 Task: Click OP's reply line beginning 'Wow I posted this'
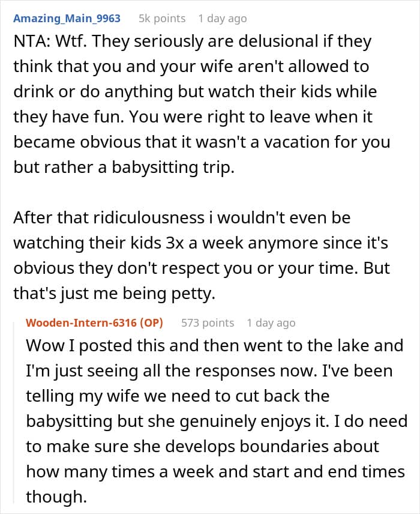[215, 346]
